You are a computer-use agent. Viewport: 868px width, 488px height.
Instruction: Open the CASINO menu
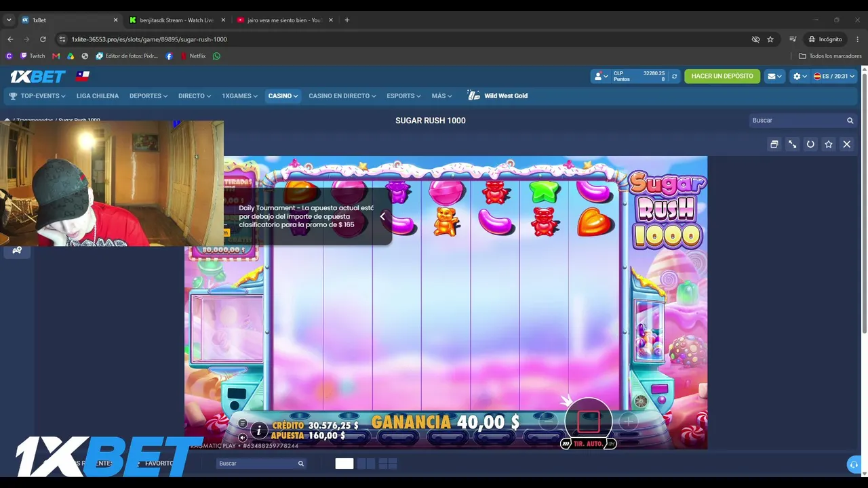[x=283, y=96]
